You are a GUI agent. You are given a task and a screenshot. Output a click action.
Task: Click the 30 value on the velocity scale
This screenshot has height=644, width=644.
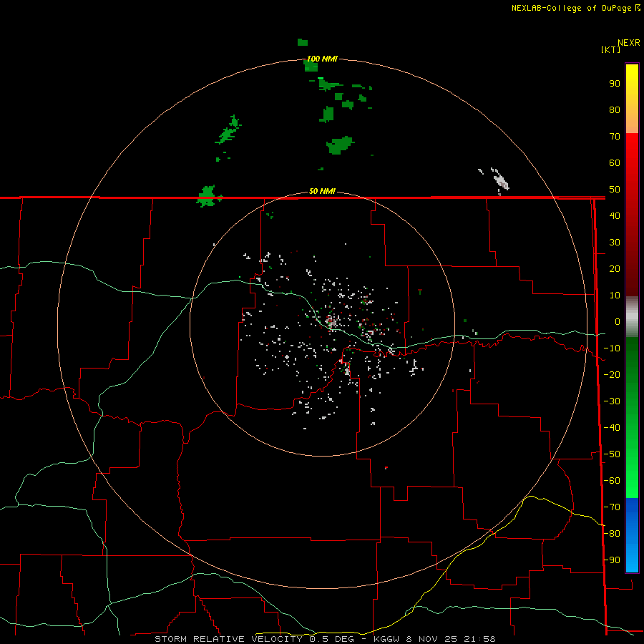pos(615,243)
